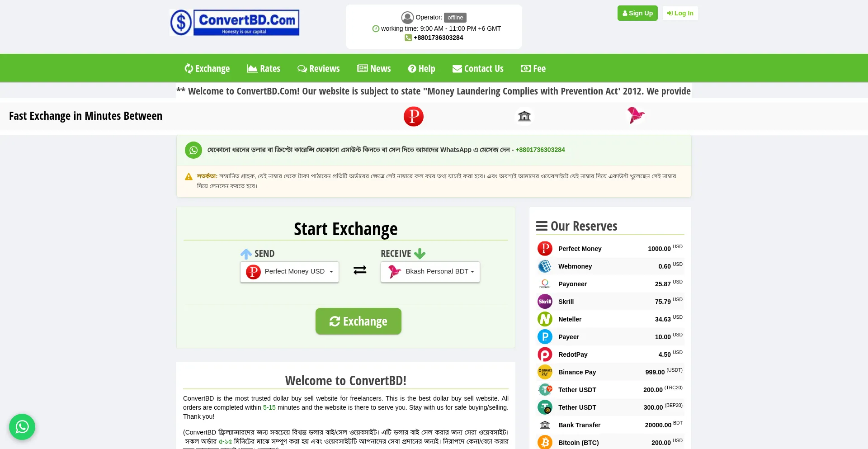Click the Binance Pay reserve name
Viewport: 868px width, 449px height.
(x=577, y=372)
